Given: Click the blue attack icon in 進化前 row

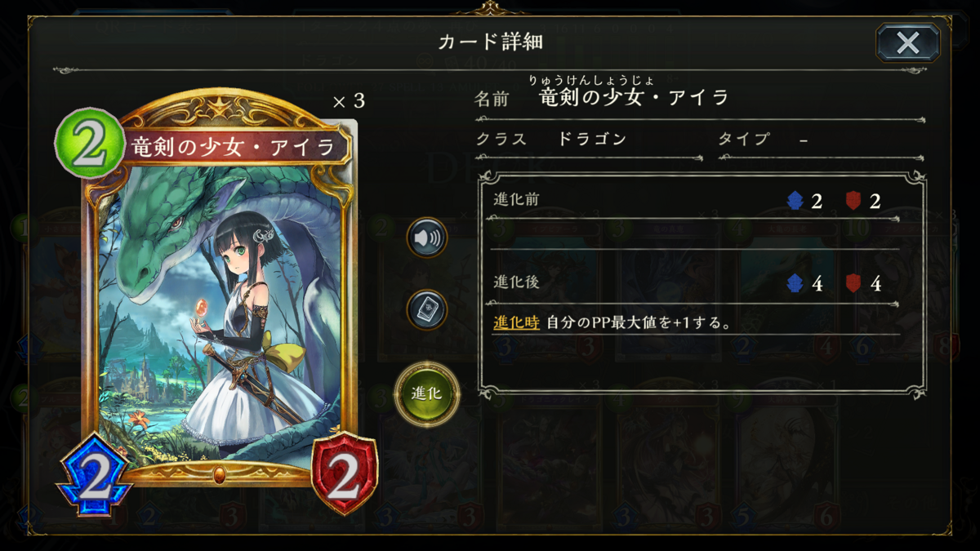Looking at the screenshot, I should click(x=795, y=201).
